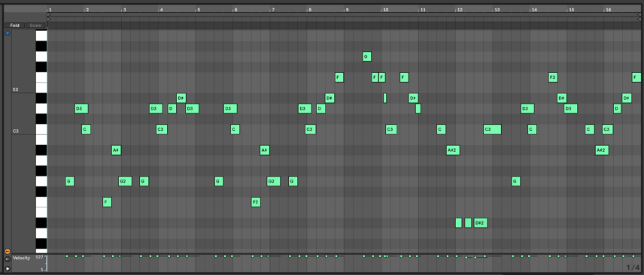644x275 pixels.
Task: Click bar 9 in the timeline ruler
Action: [x=347, y=10]
